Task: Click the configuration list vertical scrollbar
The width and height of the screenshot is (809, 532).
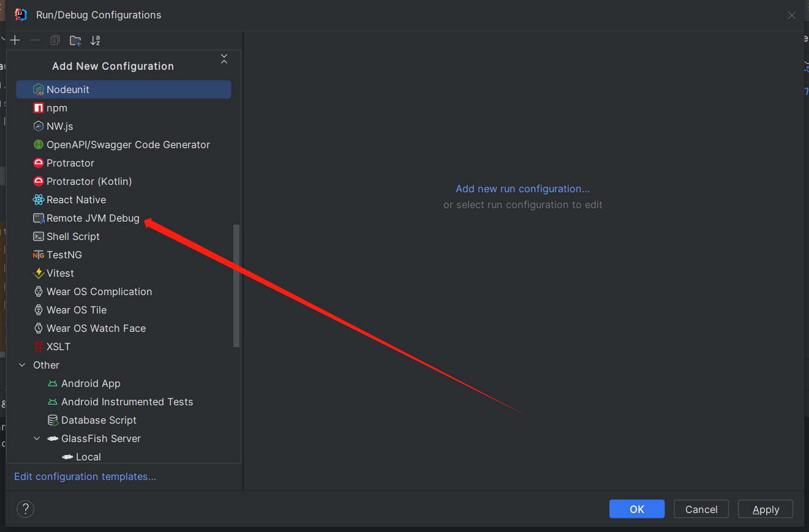Action: point(236,286)
